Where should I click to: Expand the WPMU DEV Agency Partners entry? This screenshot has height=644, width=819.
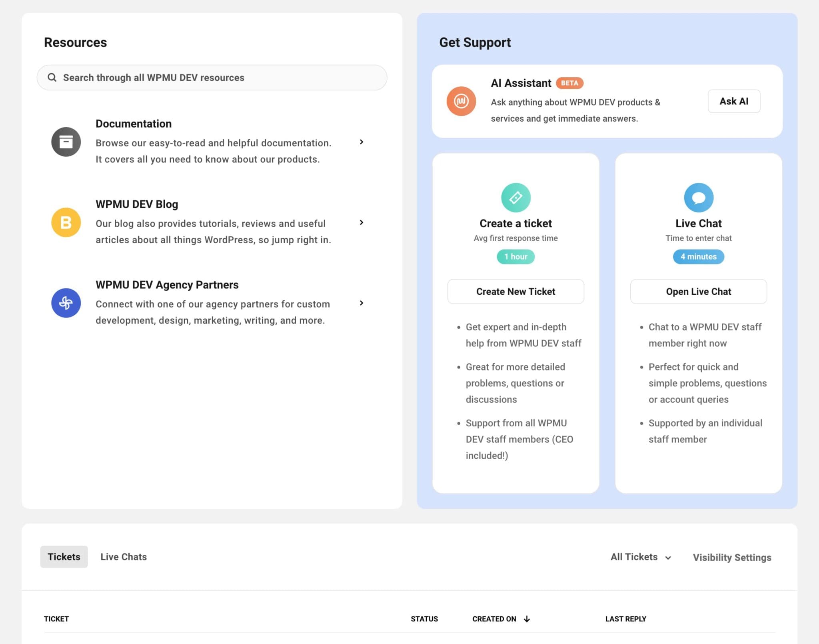pos(362,303)
